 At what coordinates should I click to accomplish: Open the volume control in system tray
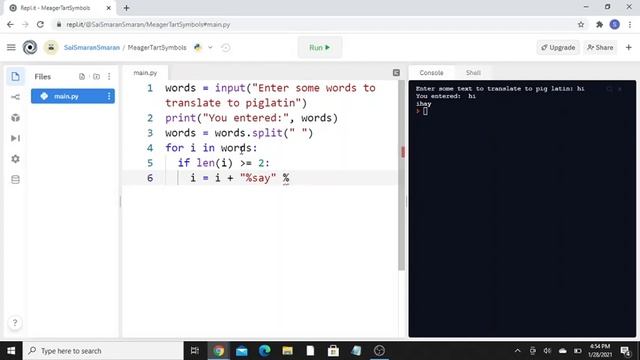click(547, 351)
